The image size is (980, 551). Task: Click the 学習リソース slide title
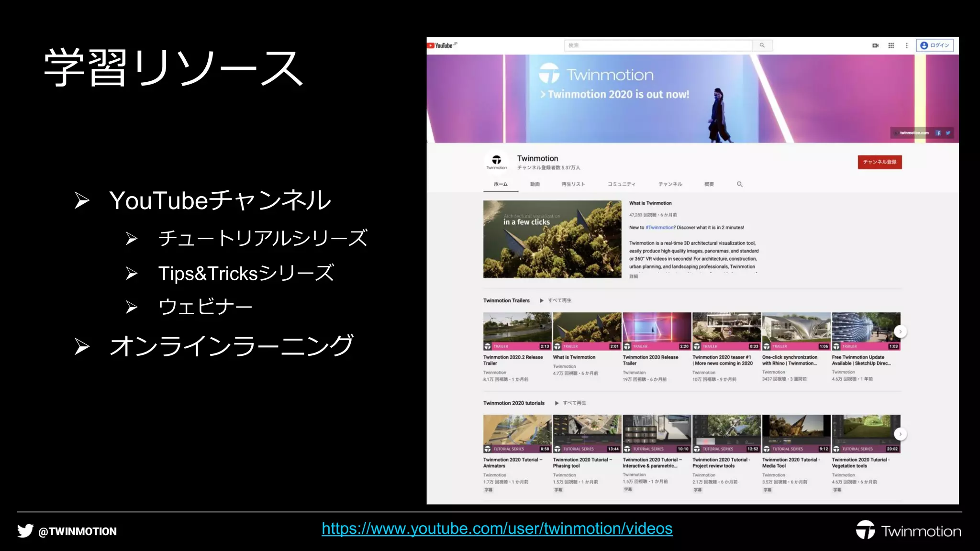click(174, 67)
